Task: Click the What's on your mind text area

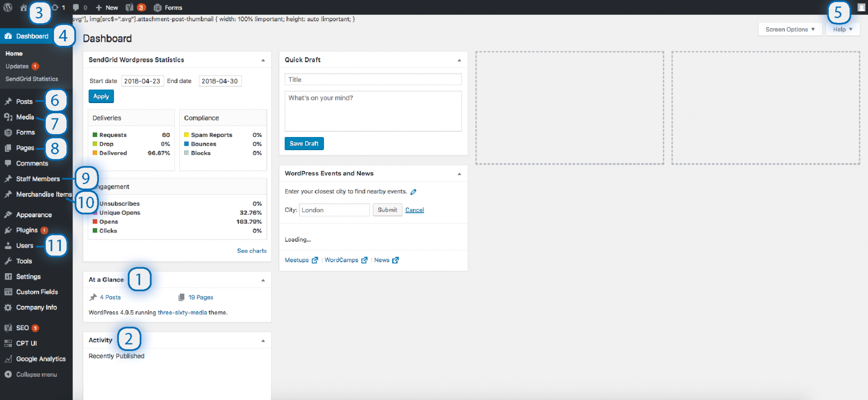Action: pos(373,111)
